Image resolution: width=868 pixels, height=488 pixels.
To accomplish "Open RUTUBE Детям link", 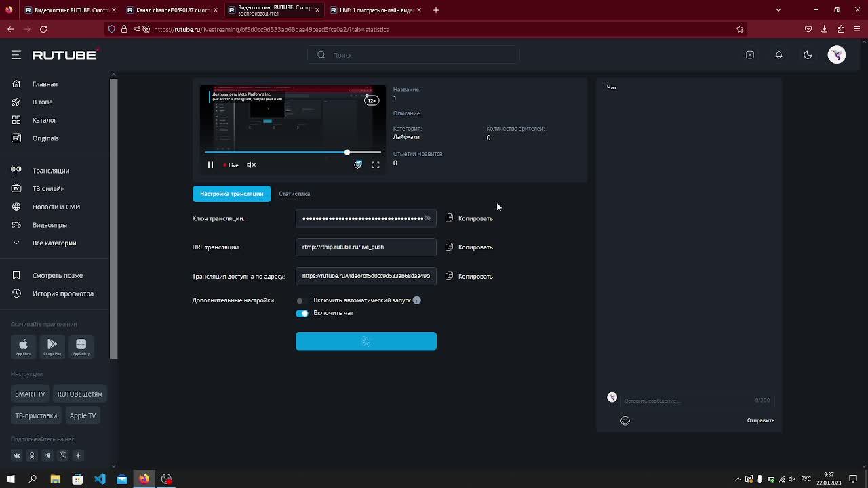I will click(80, 394).
